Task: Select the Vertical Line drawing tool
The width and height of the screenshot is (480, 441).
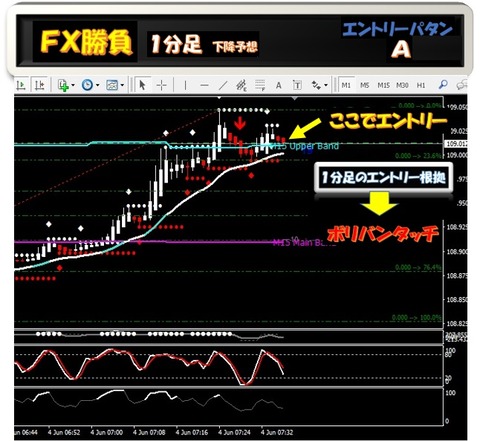Action: coord(185,86)
